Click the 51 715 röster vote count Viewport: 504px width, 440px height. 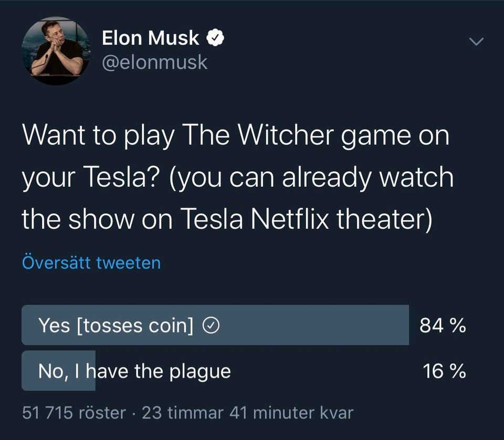(73, 413)
